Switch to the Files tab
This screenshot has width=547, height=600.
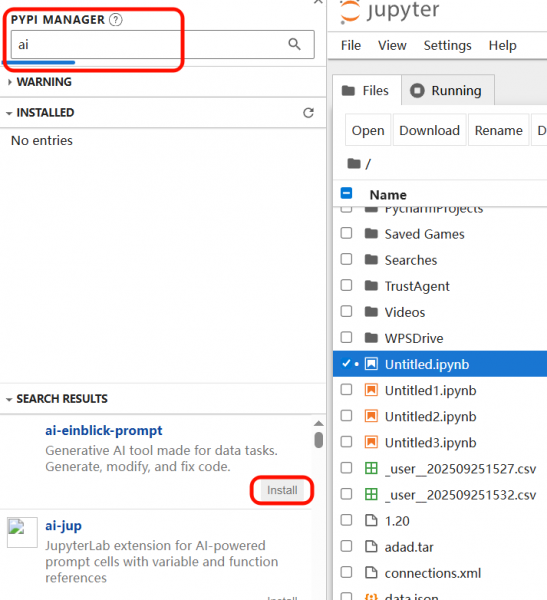[366, 90]
